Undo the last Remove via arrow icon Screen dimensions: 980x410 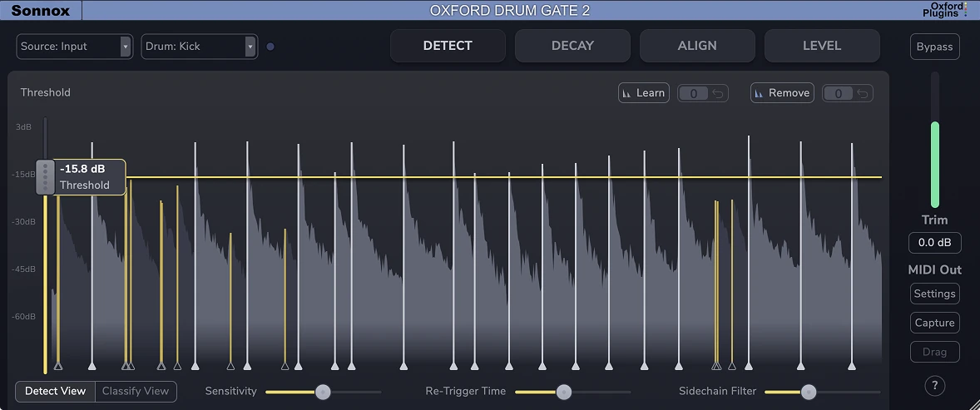[x=863, y=94]
